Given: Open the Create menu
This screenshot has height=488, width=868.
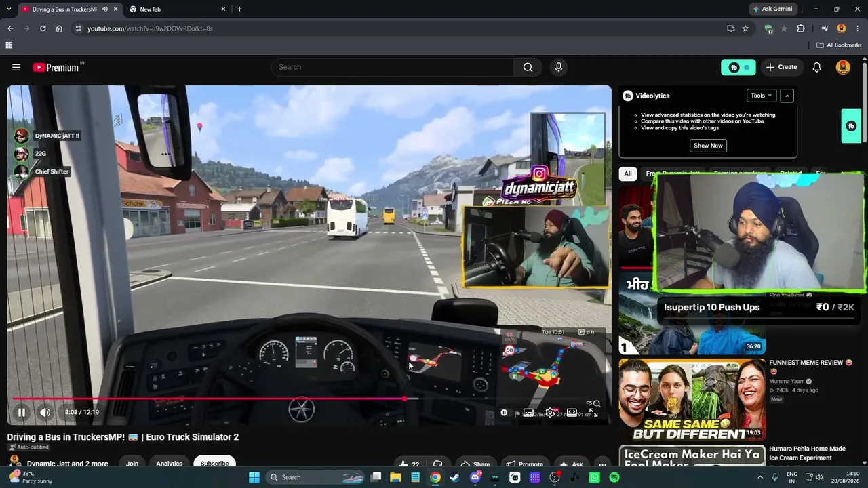Looking at the screenshot, I should point(781,67).
